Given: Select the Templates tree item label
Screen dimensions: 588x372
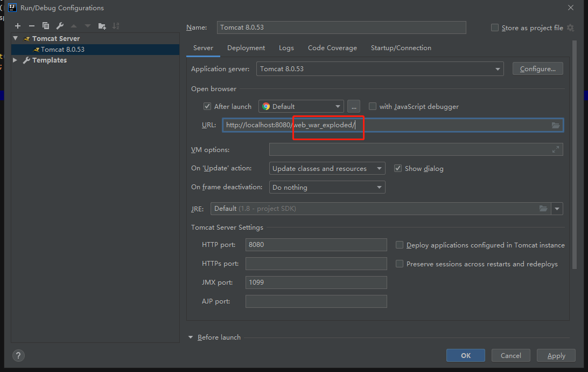Looking at the screenshot, I should (50, 60).
